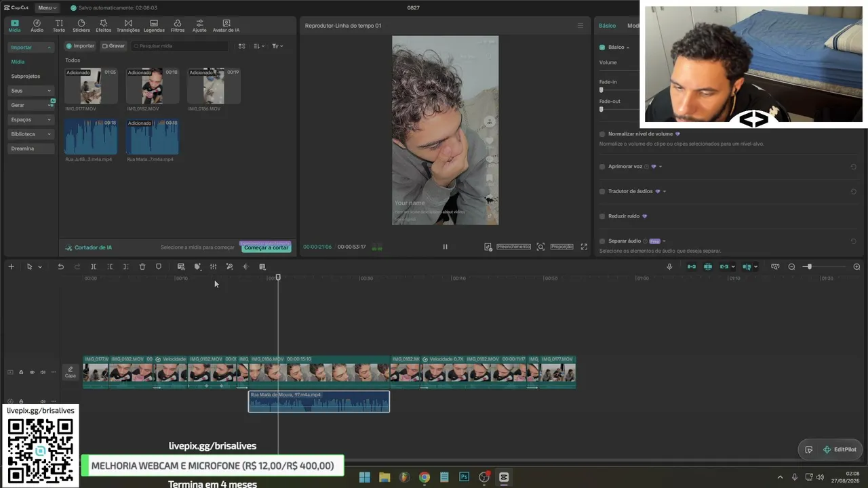Enable Normalizar nível de volume

pos(602,134)
